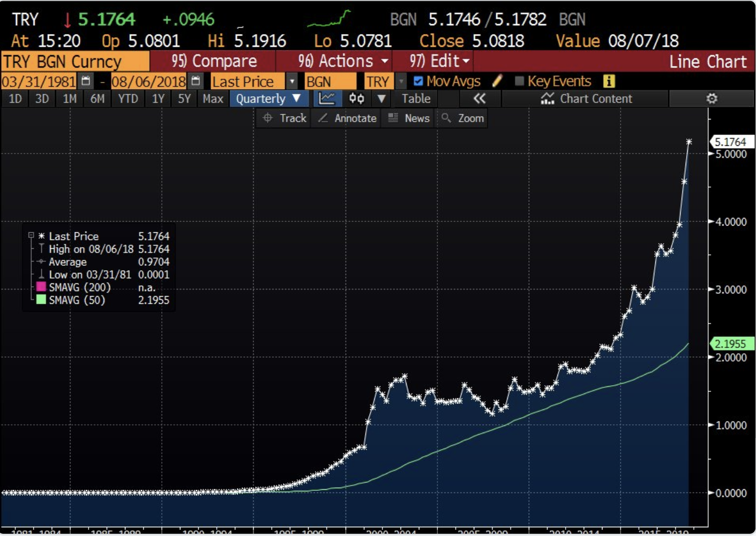Click the TRY BGN Curncy security field

pyautogui.click(x=75, y=61)
